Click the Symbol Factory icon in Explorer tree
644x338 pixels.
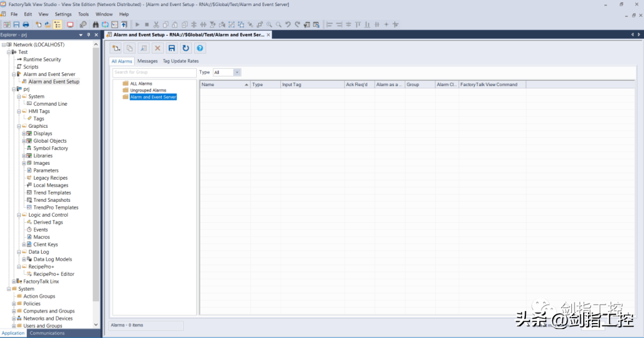29,148
